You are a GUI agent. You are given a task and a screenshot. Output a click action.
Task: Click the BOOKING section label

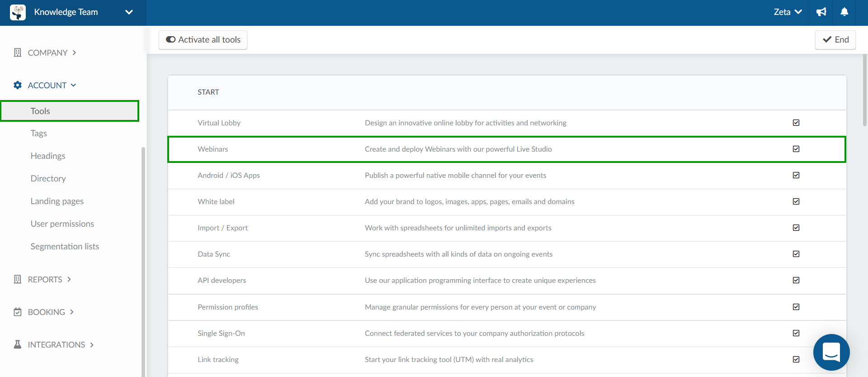click(x=46, y=312)
